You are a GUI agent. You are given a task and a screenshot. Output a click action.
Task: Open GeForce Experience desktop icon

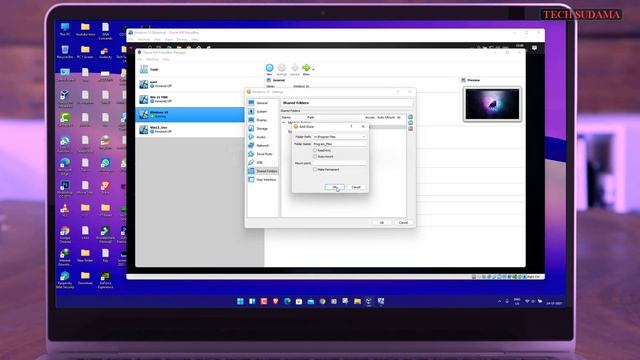[105, 280]
